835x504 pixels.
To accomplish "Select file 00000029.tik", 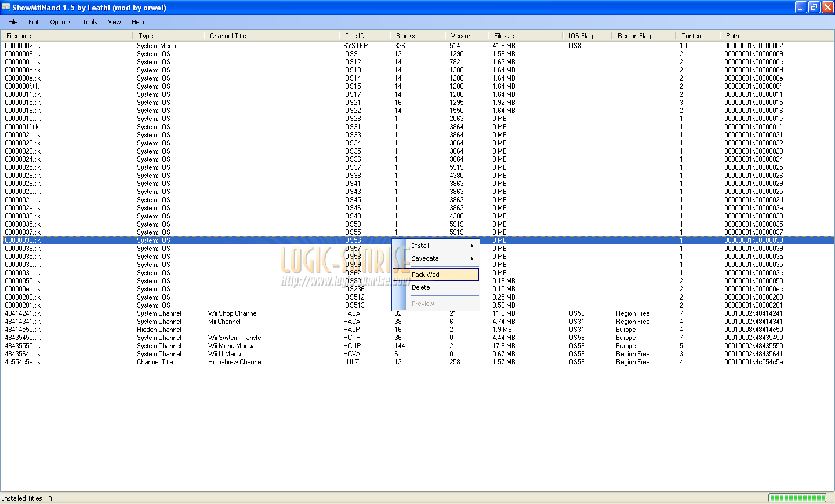I will (23, 184).
